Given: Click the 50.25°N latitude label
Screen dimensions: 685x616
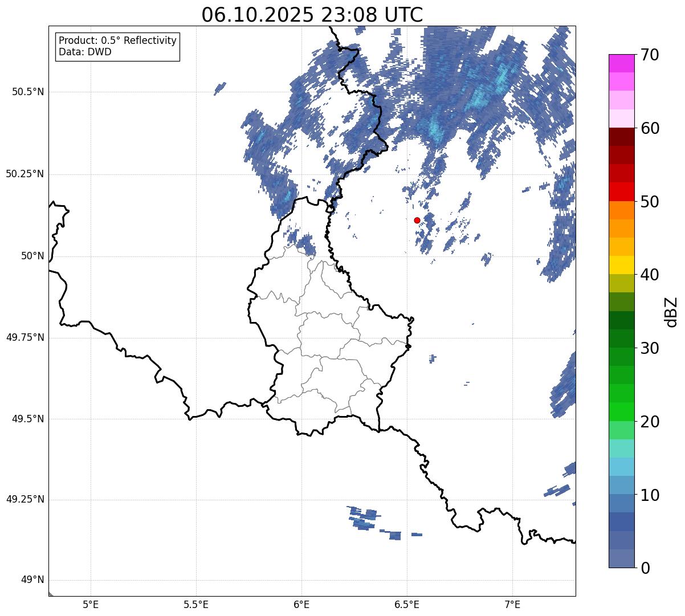Looking at the screenshot, I should [25, 174].
